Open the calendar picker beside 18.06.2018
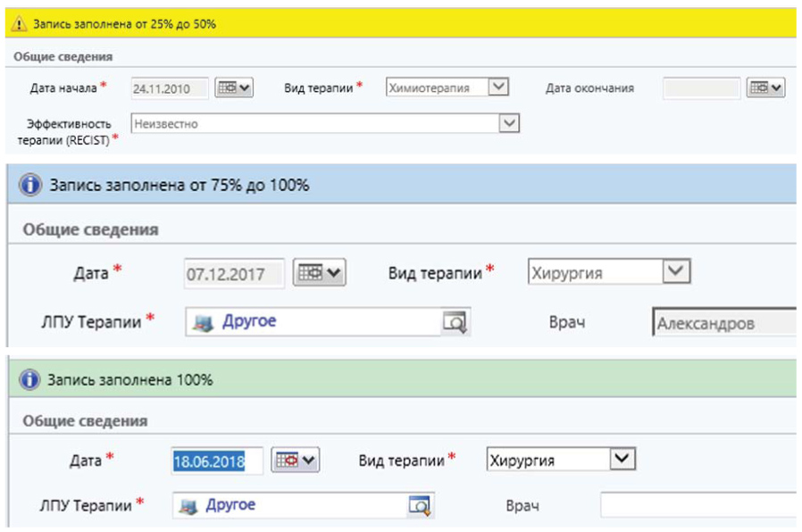Viewport: 802px width, 532px height. click(296, 461)
